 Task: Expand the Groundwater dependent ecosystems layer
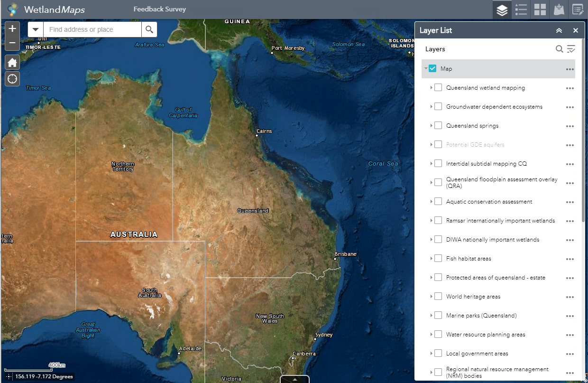coord(431,107)
